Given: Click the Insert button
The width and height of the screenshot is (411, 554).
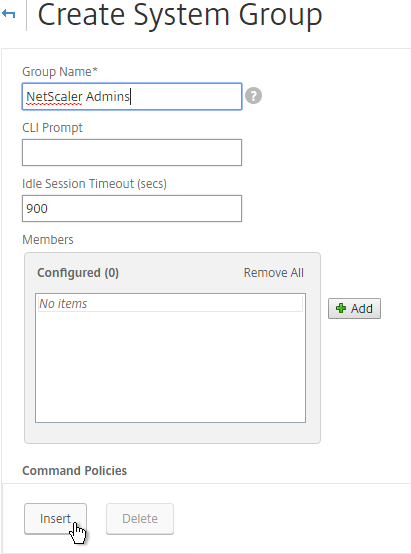Looking at the screenshot, I should (x=55, y=519).
